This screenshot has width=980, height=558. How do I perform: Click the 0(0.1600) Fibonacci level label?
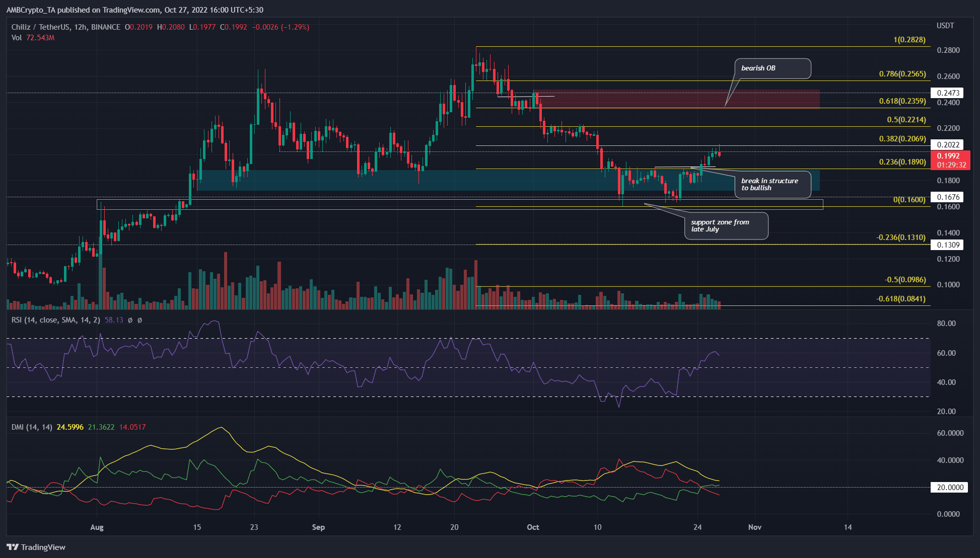click(909, 200)
